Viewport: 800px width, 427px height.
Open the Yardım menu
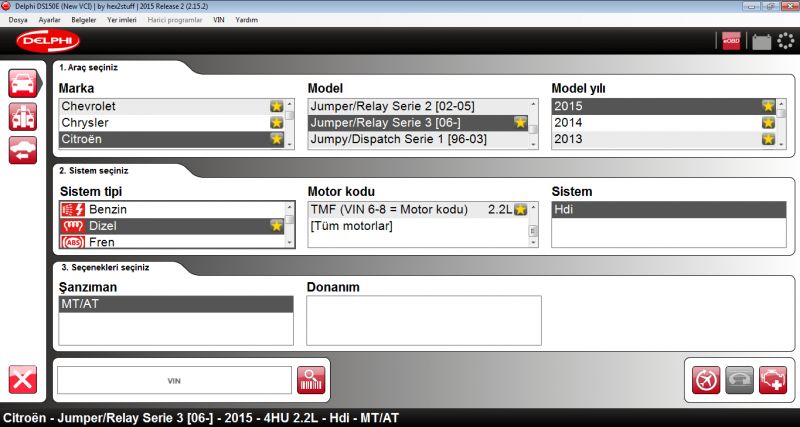[246, 20]
